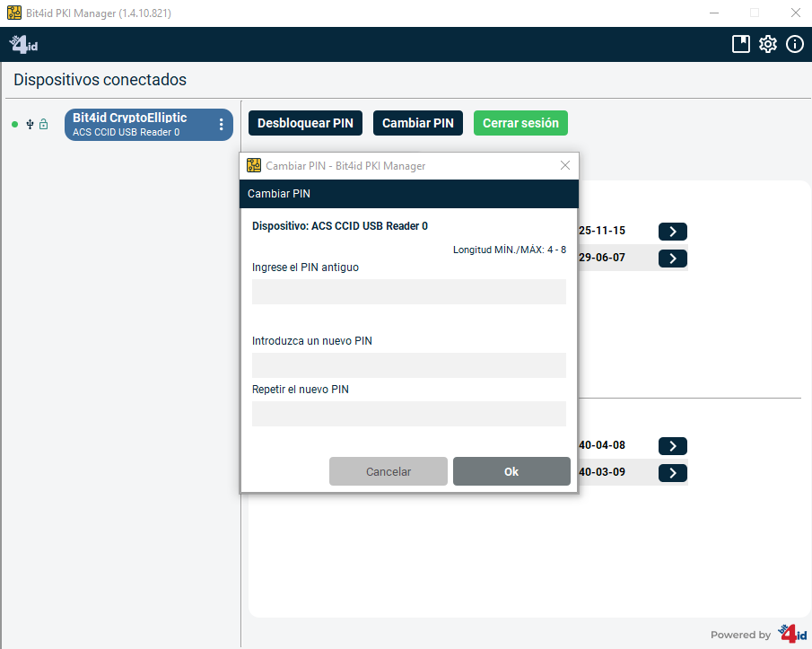Focus the new PIN input field
This screenshot has width=812, height=649.
pos(409,365)
